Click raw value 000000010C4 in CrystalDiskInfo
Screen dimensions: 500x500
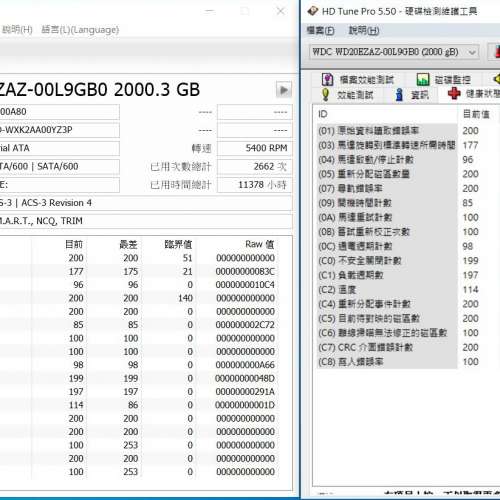coord(245,285)
